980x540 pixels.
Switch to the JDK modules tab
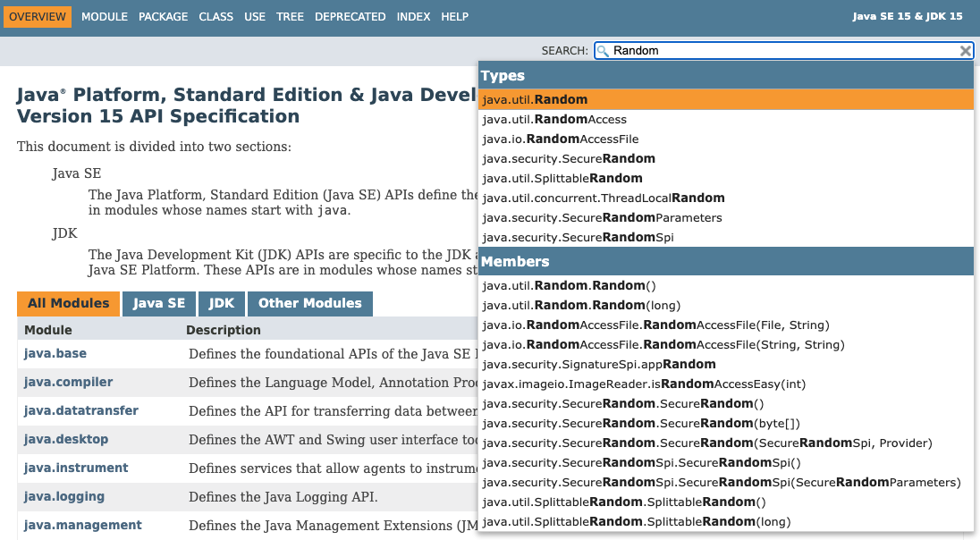point(221,303)
